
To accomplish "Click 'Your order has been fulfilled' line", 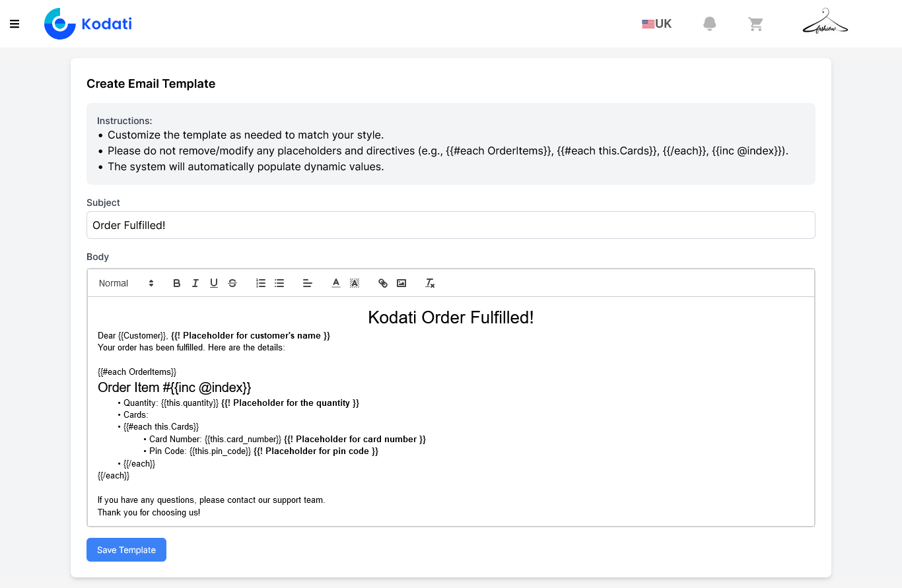I will click(191, 347).
